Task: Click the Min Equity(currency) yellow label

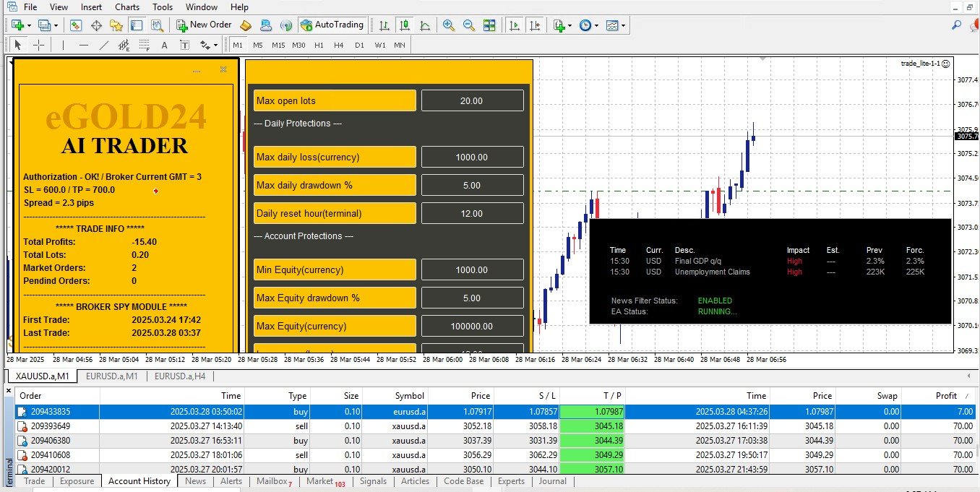Action: (x=335, y=269)
